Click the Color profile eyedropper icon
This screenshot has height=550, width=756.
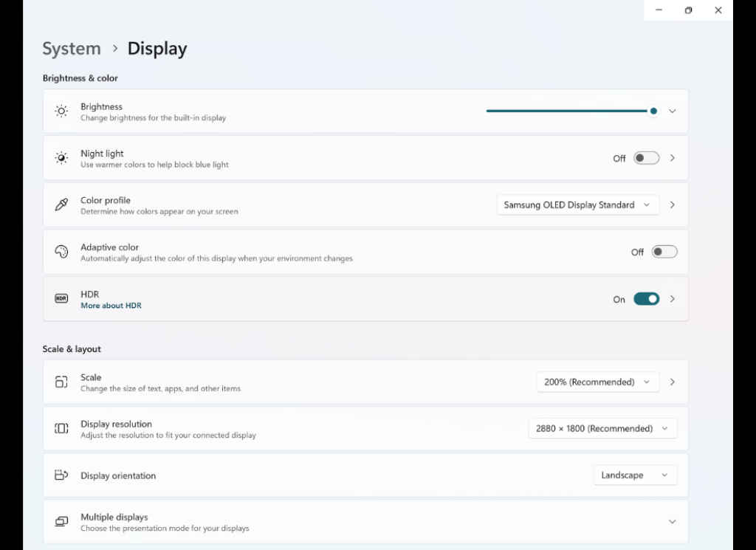click(x=61, y=204)
